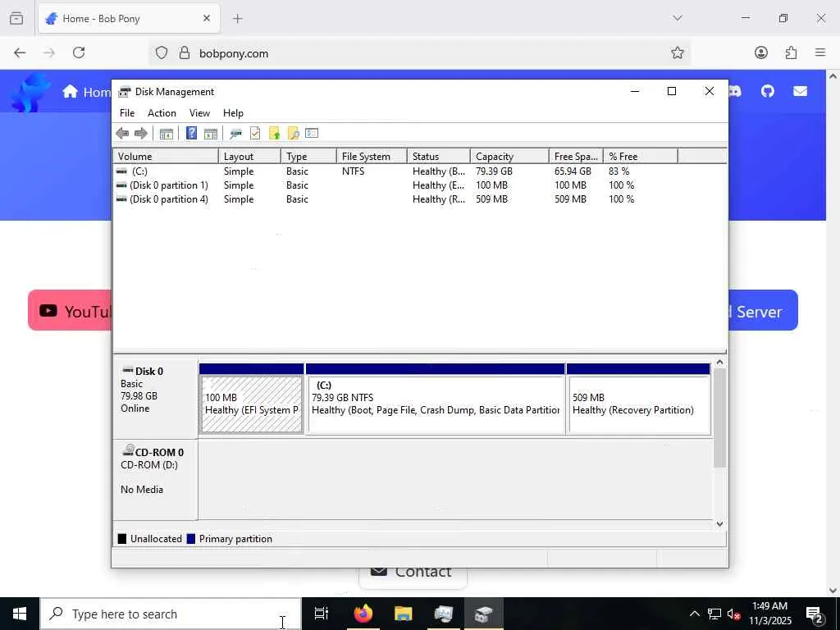Sort by the Status column header
The image size is (840, 630).
click(x=439, y=157)
